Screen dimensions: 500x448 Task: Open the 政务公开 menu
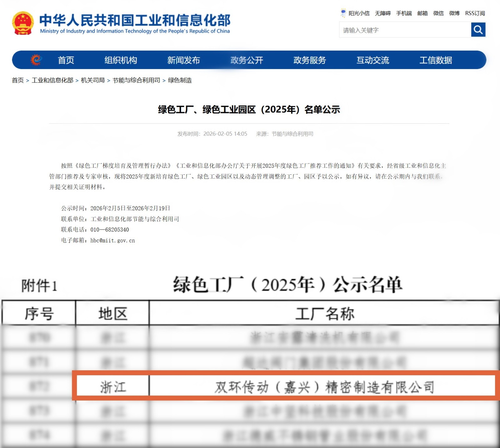pyautogui.click(x=246, y=60)
